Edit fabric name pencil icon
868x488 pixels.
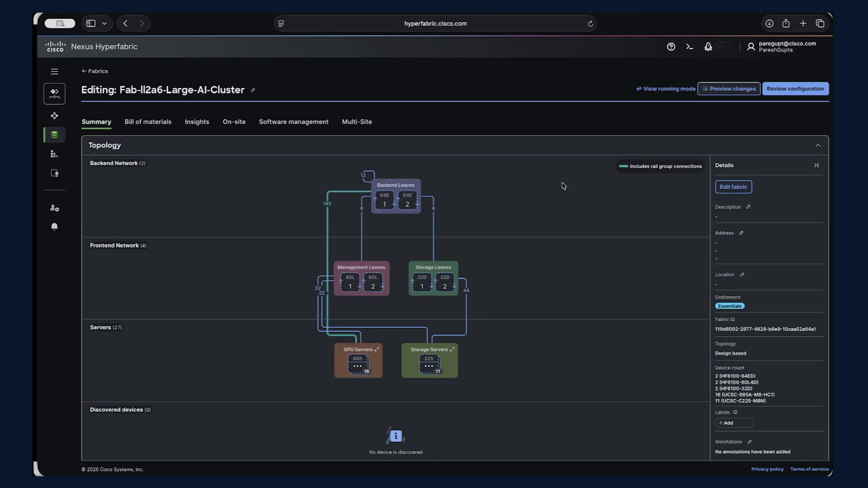pos(253,90)
